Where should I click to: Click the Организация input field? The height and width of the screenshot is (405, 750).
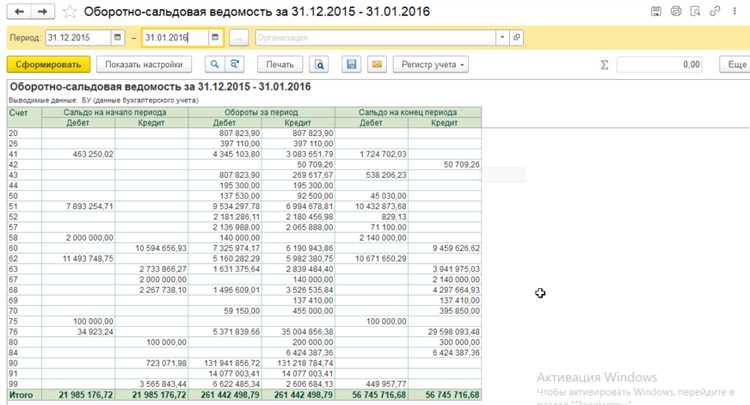375,37
